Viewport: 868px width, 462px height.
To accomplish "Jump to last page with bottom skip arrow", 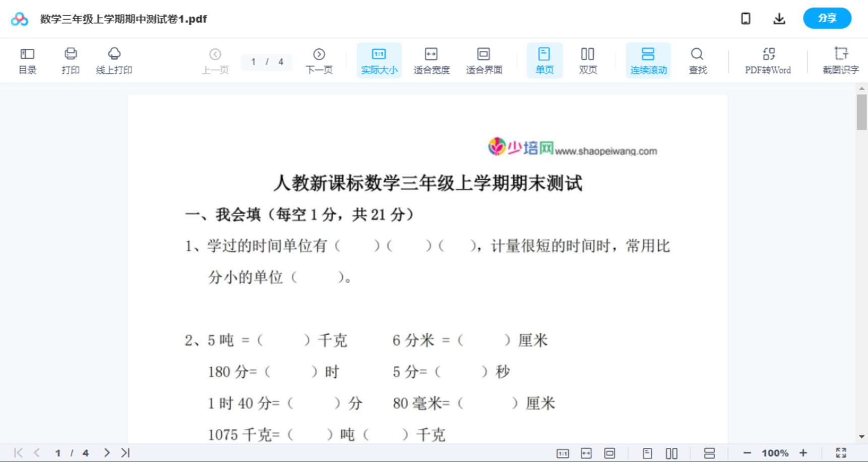I will tap(125, 452).
